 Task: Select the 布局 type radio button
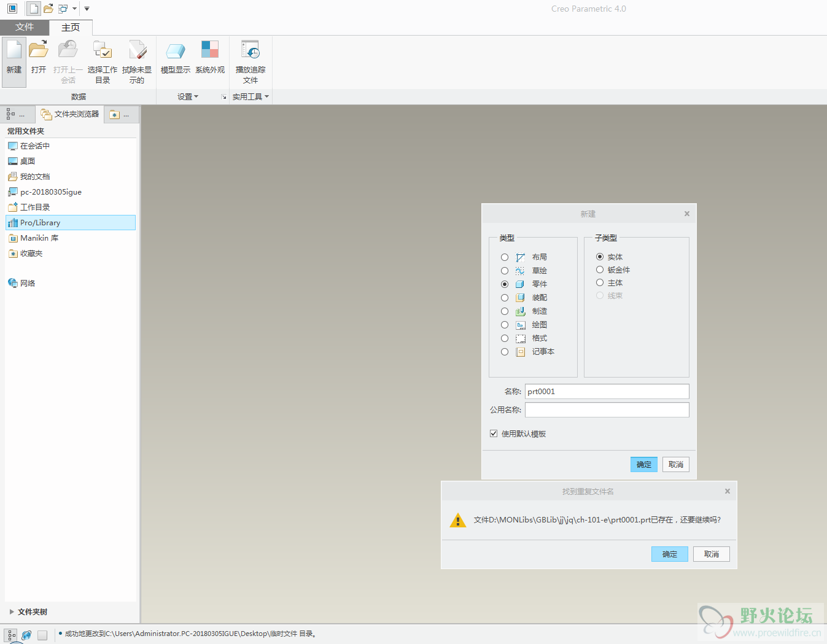click(505, 257)
